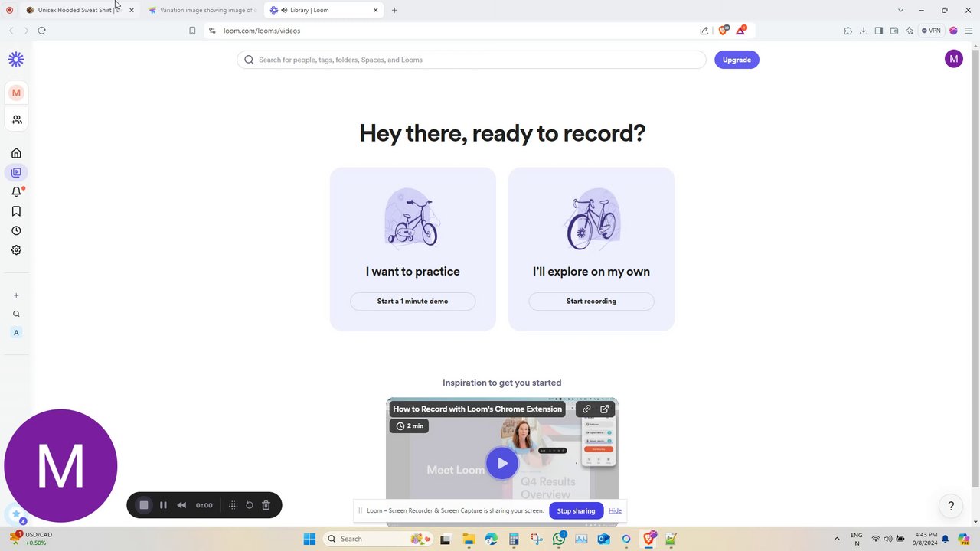Toggle the browser sidebar panel icon
The height and width of the screenshot is (551, 980).
pyautogui.click(x=879, y=31)
